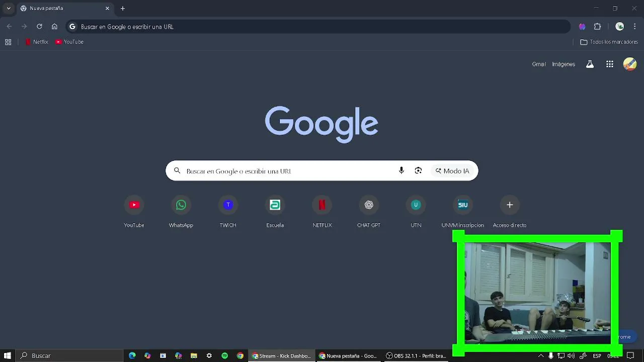Open File Explorer from the taskbar

click(194, 356)
